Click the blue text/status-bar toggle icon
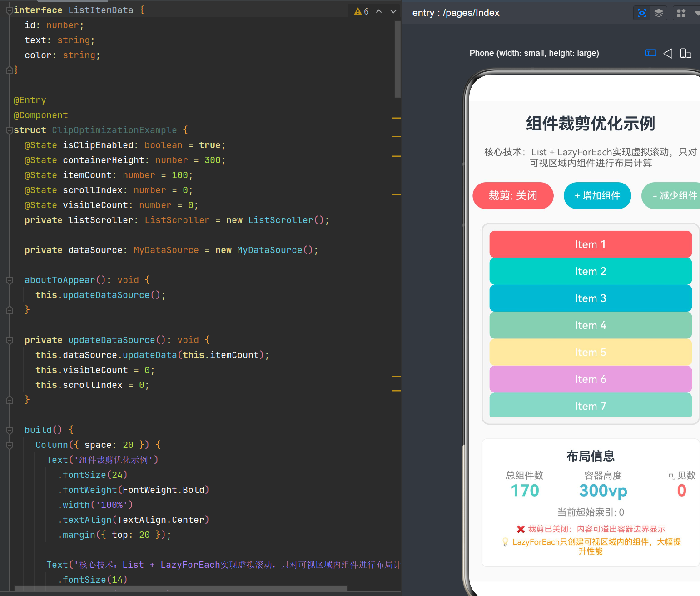The width and height of the screenshot is (700, 596). coord(651,53)
